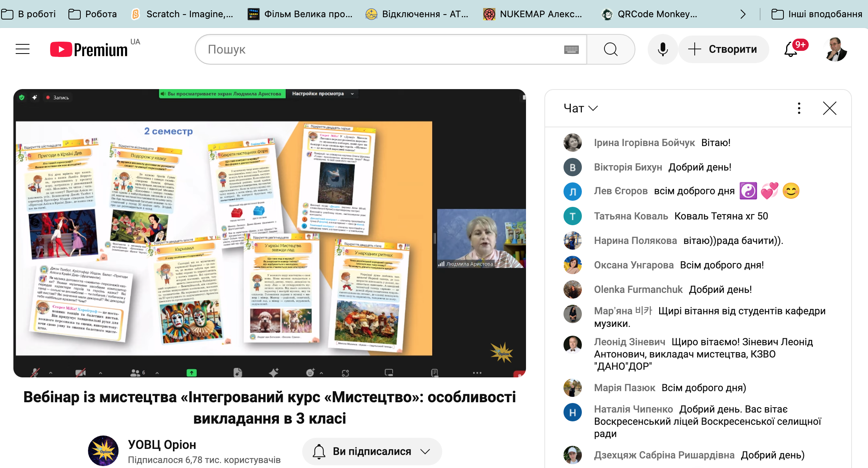Open Вікторія Бихун chat author name

(628, 167)
